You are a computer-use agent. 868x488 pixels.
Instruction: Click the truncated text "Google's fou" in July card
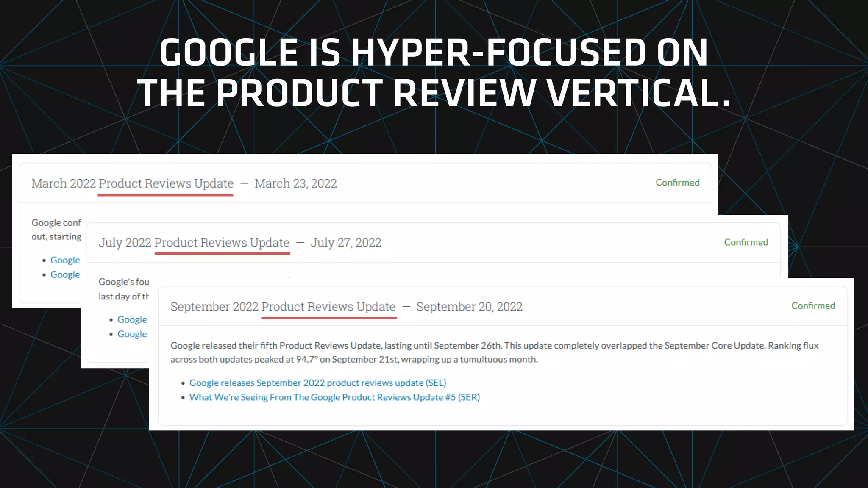tap(123, 282)
